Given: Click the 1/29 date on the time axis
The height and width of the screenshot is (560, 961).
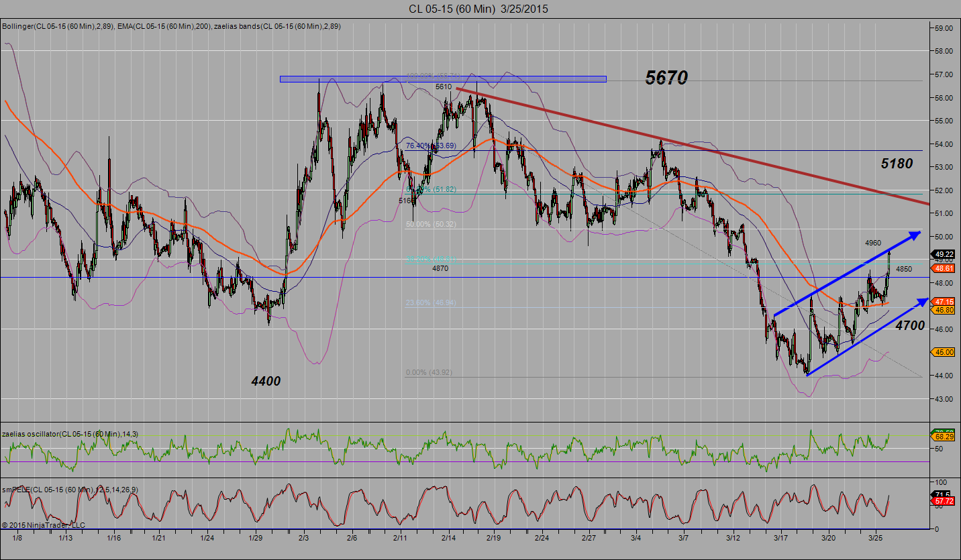Looking at the screenshot, I should 256,538.
